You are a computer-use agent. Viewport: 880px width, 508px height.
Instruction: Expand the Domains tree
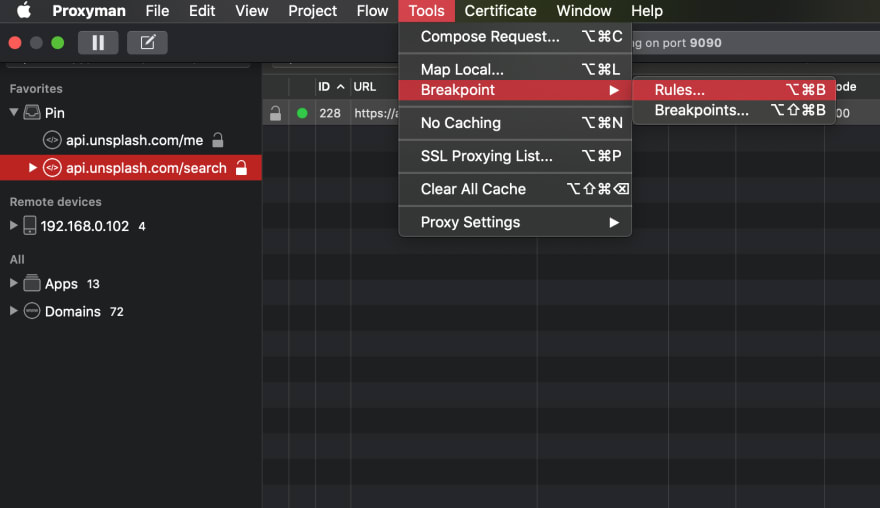(x=13, y=310)
